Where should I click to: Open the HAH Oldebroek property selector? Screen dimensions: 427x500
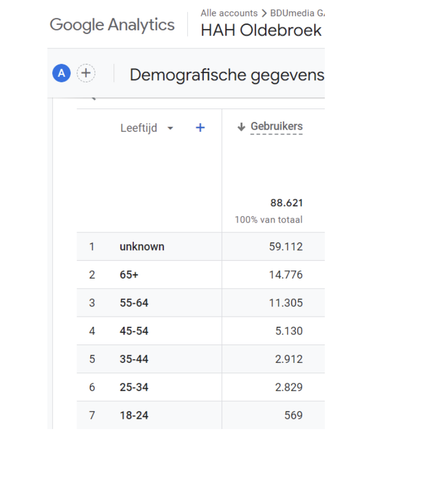tap(261, 30)
